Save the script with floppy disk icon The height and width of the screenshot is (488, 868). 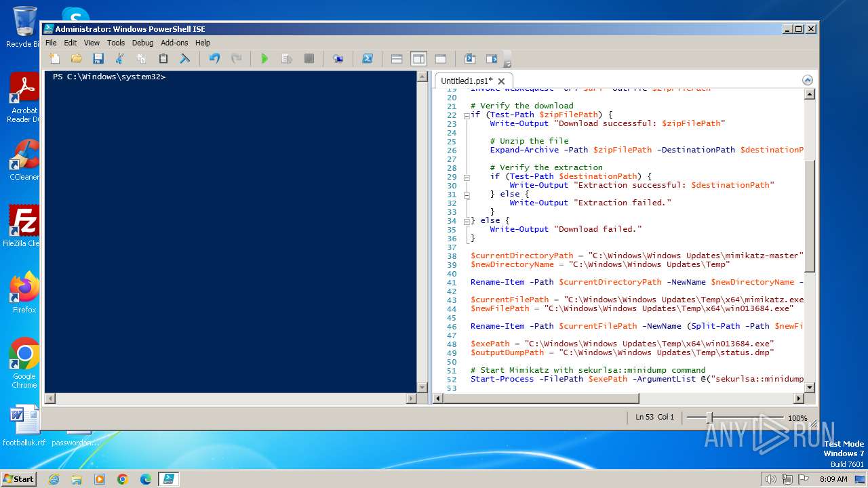[x=98, y=59]
